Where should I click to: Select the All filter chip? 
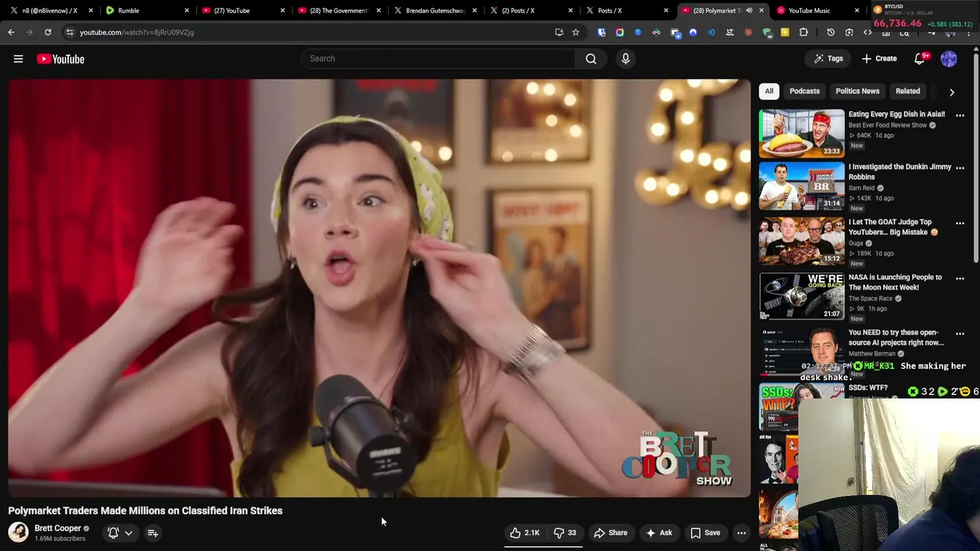click(769, 91)
